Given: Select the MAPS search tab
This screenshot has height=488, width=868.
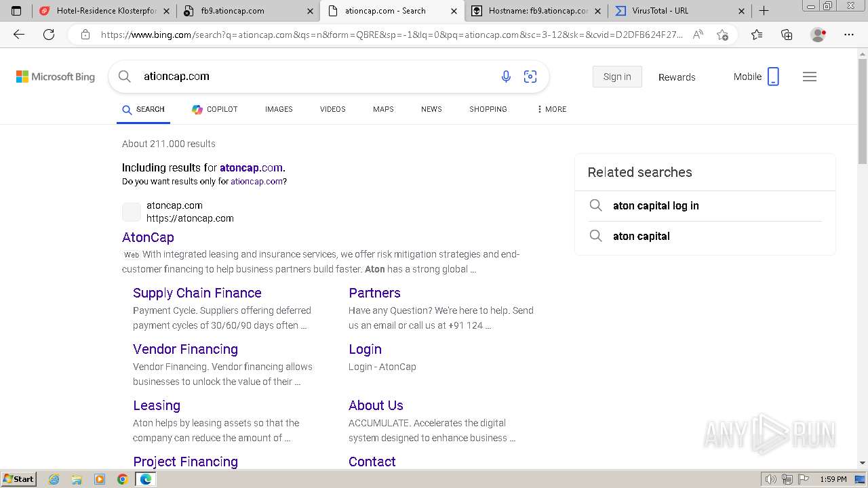Looking at the screenshot, I should click(383, 109).
